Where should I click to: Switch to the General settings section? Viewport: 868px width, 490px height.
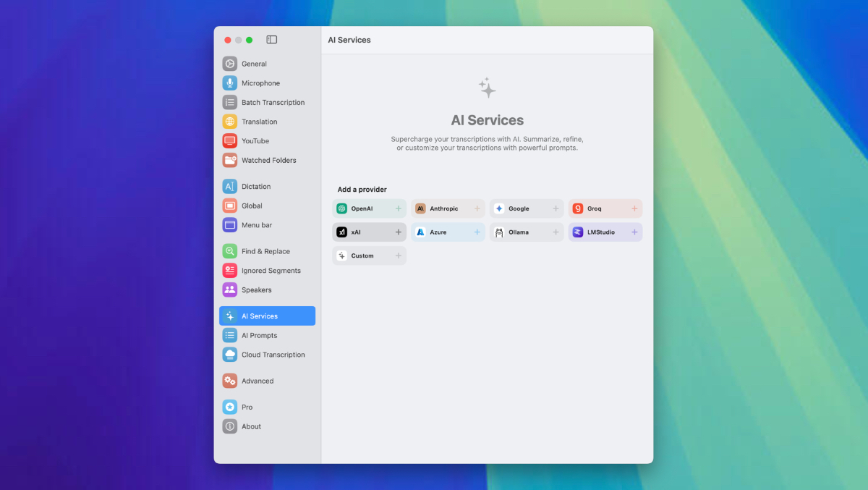tap(254, 64)
